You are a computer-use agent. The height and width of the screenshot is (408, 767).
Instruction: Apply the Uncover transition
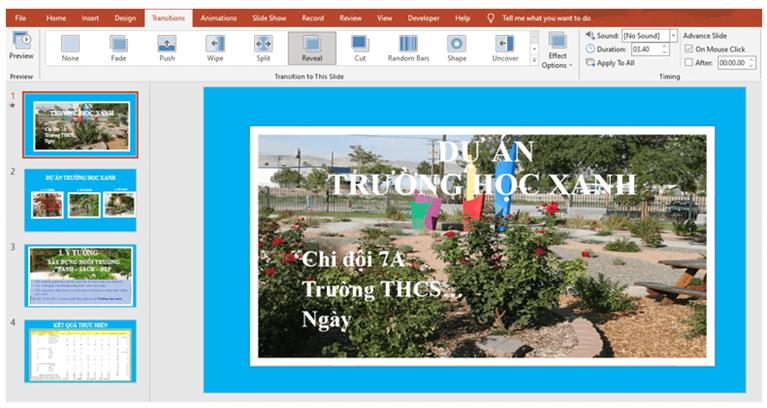pos(505,48)
